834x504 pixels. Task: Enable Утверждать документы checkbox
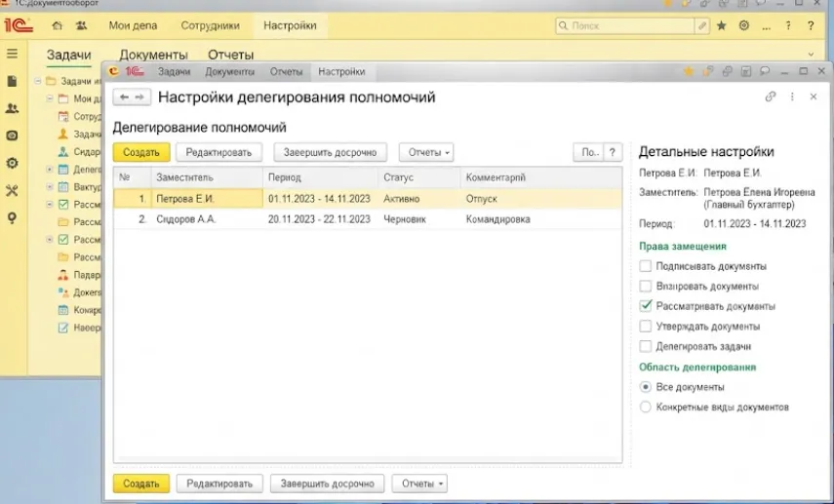645,326
